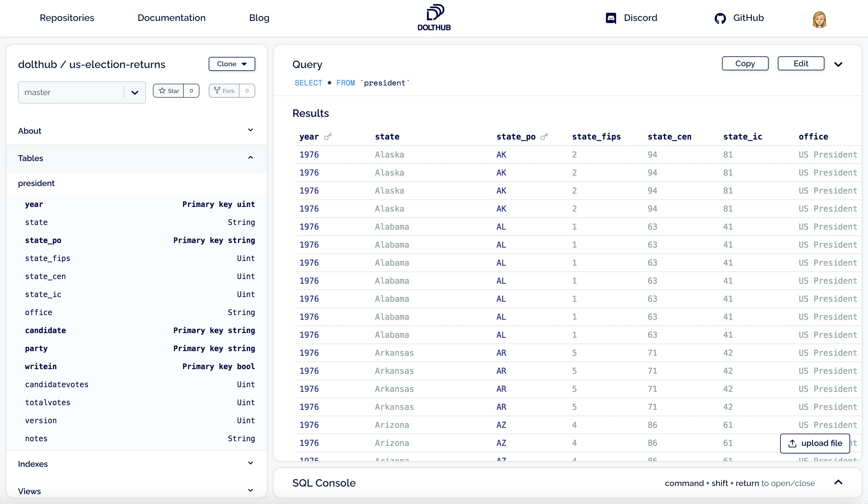Open the Repositories menu item
This screenshot has height=504, width=868.
click(x=67, y=18)
